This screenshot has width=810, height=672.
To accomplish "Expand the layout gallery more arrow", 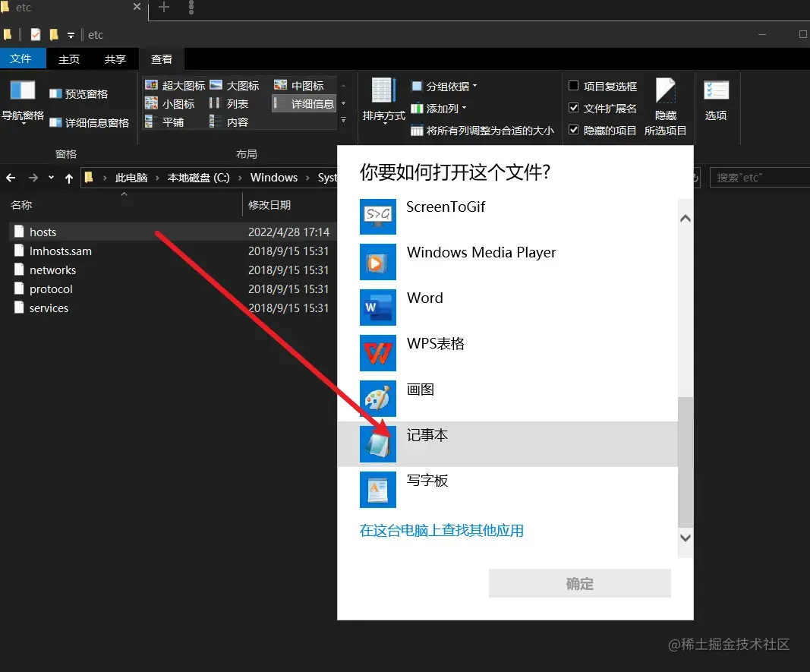I will point(344,120).
